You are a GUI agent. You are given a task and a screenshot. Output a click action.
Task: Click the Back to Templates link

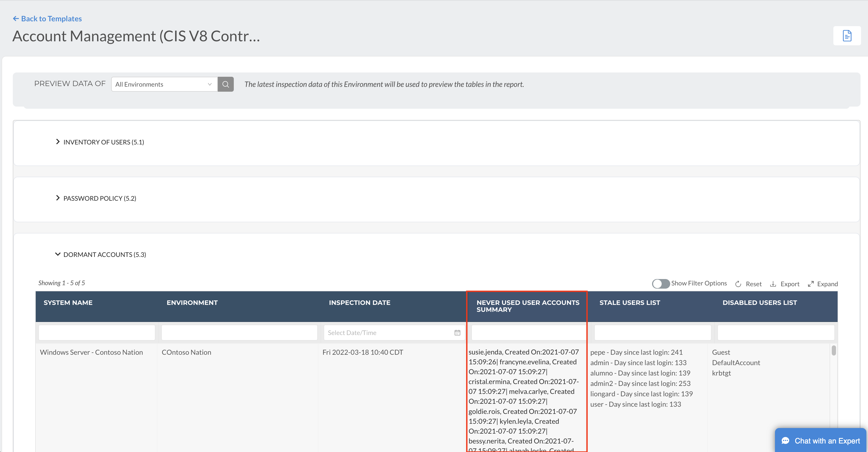click(x=51, y=19)
